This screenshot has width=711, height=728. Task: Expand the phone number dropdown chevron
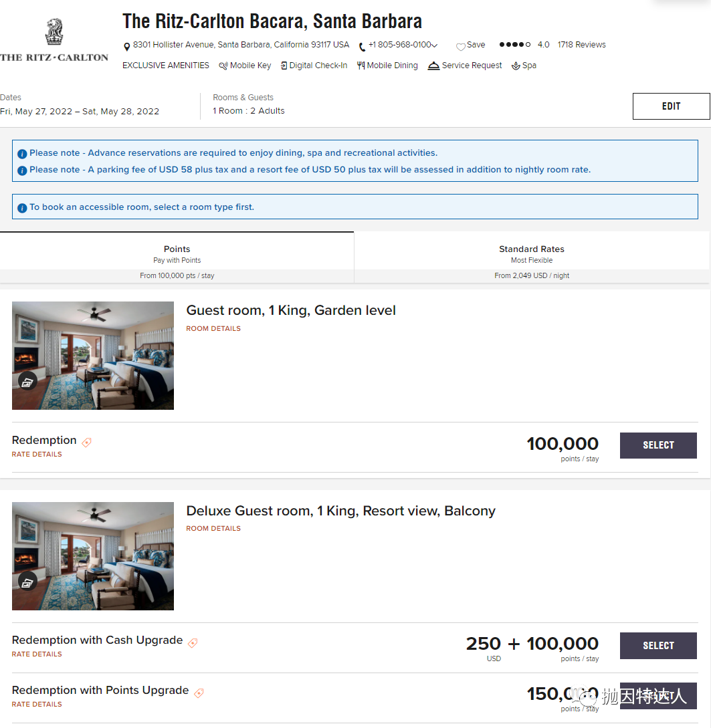(x=435, y=45)
